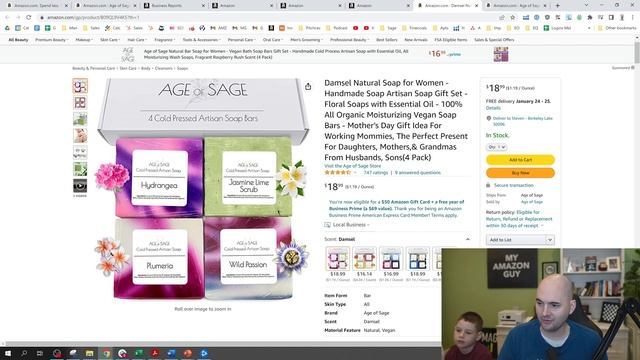
Task: Open Best Sellers in the navigation bar
Action: tap(387, 40)
